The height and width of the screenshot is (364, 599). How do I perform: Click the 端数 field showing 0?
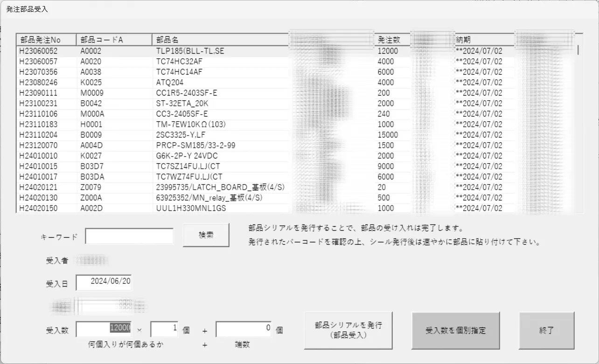(243, 329)
